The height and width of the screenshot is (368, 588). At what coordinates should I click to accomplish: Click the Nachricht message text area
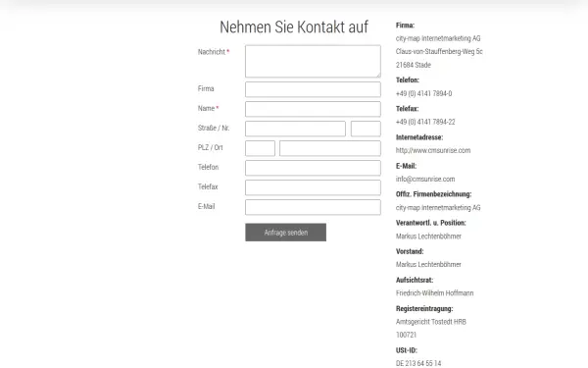point(313,61)
